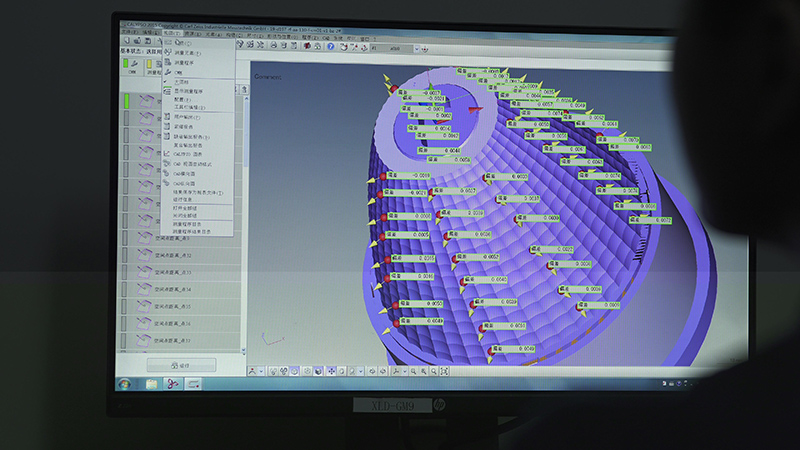This screenshot has width=800, height=450.
Task: Select list row 空间点距离_点34
Action: 181,289
